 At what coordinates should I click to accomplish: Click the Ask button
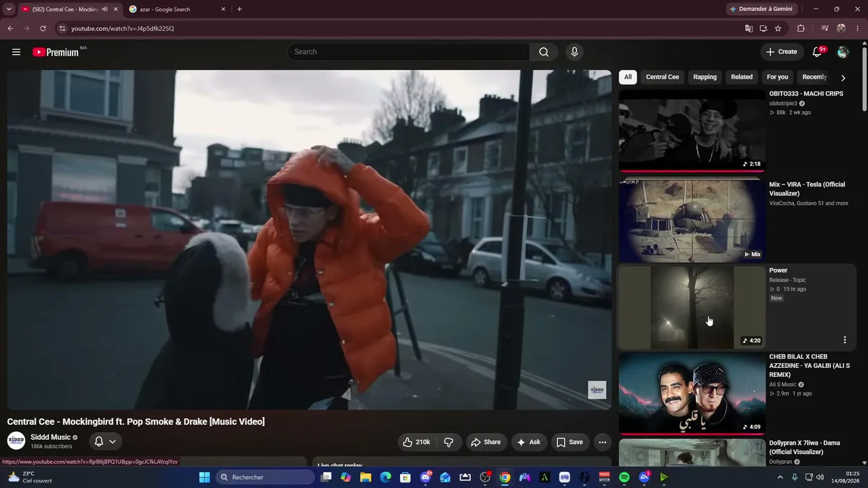tap(529, 442)
